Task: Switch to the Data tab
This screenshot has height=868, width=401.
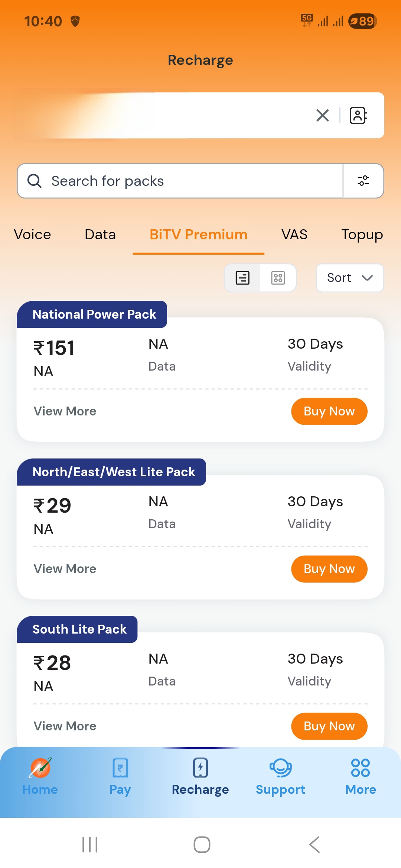Action: tap(100, 235)
